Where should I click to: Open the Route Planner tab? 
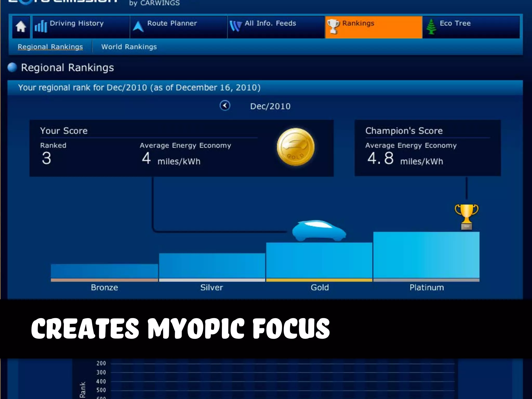click(178, 27)
